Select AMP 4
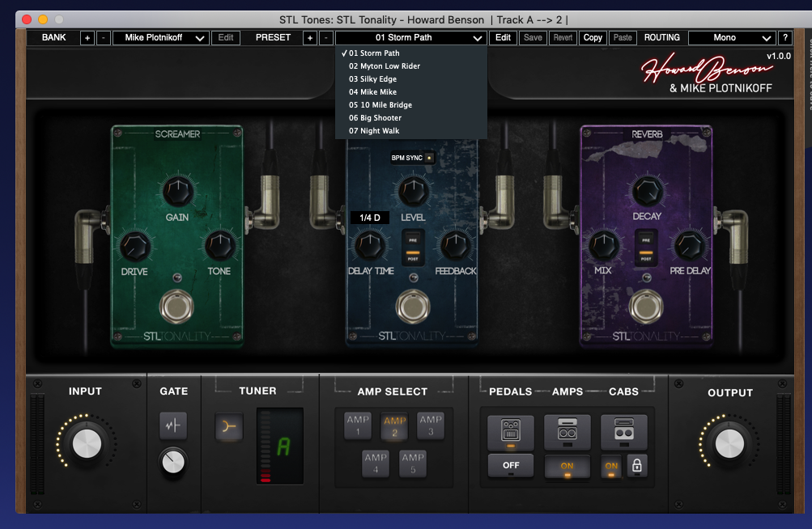This screenshot has width=812, height=529. pos(376,463)
